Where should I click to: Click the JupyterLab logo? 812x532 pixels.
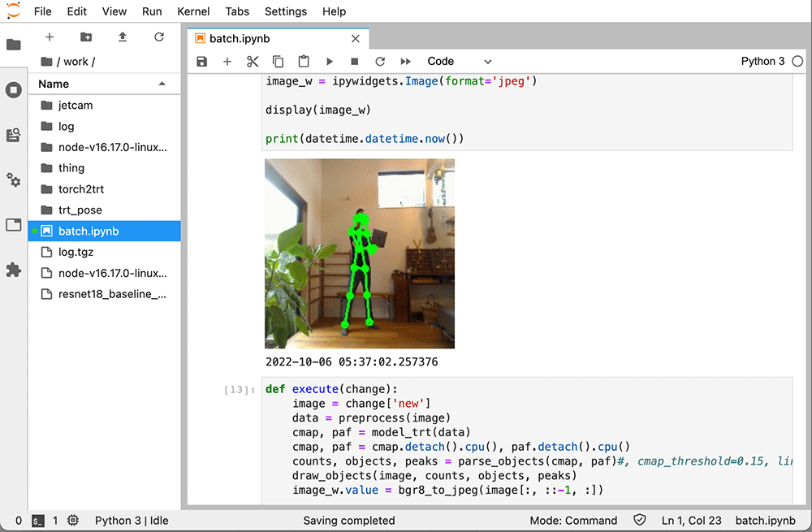click(13, 11)
